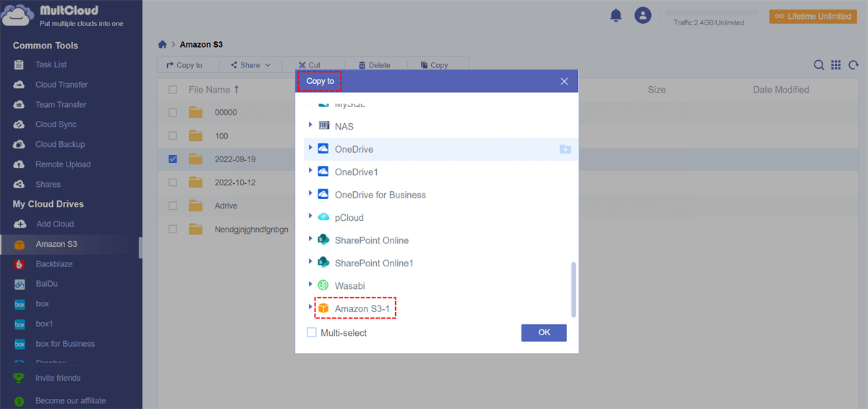Expand the OneDrive1 tree node
Image resolution: width=868 pixels, height=409 pixels.
coord(310,171)
